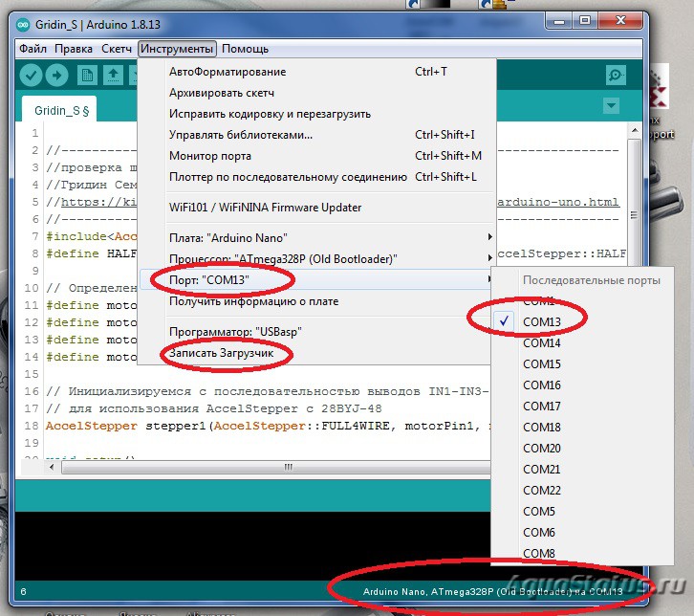Select COM15 serial port
The height and width of the screenshot is (616, 694).
pos(582,364)
